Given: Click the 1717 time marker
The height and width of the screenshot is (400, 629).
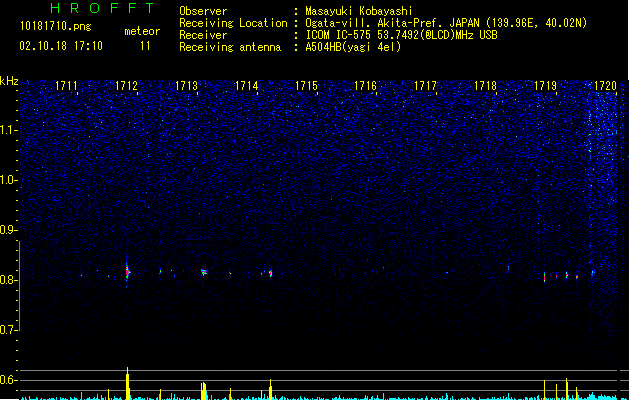Looking at the screenshot, I should point(425,86).
